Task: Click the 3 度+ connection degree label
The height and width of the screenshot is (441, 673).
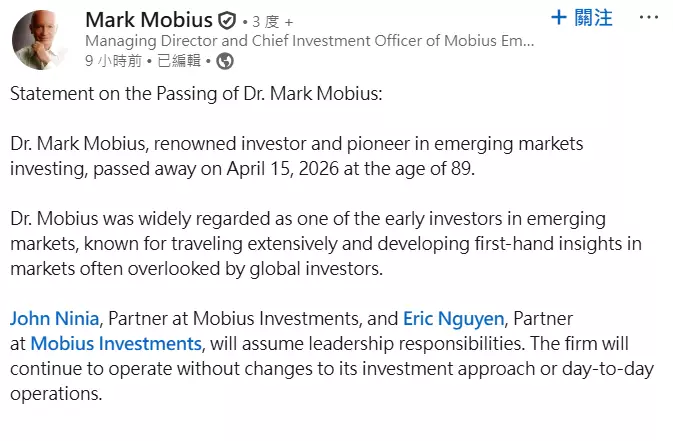Action: [x=272, y=21]
